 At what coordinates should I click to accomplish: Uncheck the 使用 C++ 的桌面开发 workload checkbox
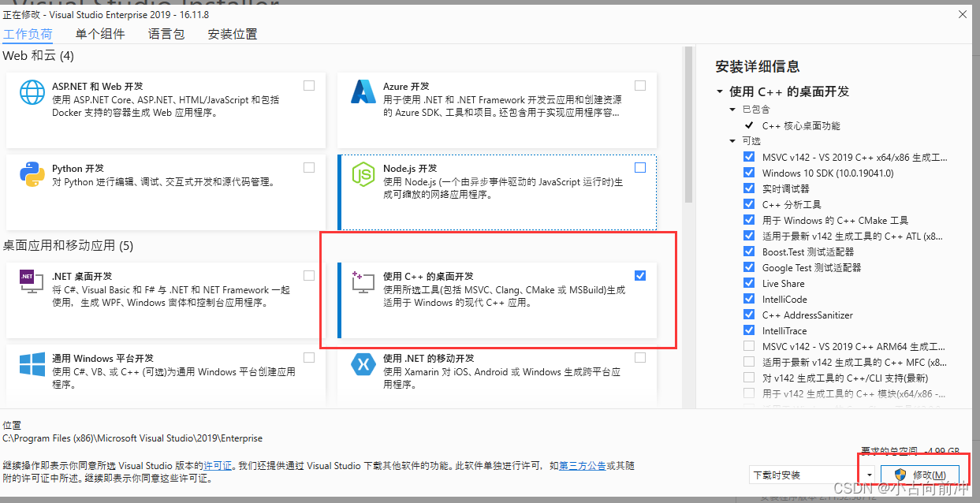coord(640,275)
